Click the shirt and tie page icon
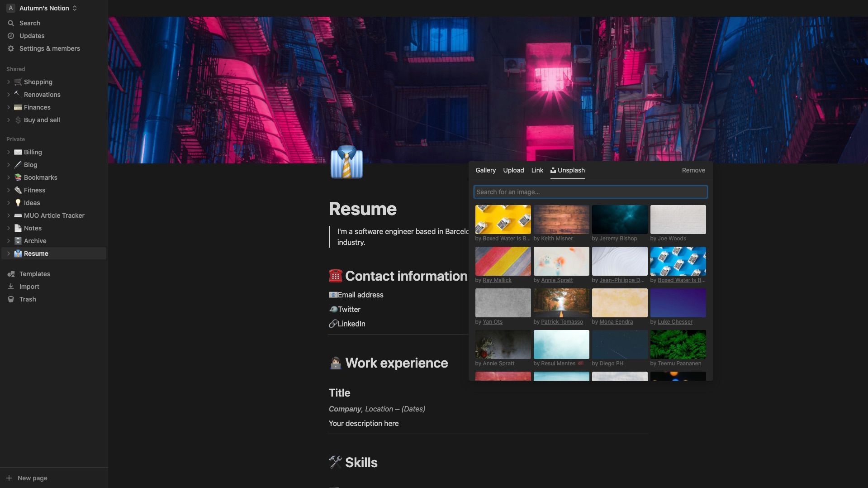This screenshot has width=868, height=488. pyautogui.click(x=346, y=162)
